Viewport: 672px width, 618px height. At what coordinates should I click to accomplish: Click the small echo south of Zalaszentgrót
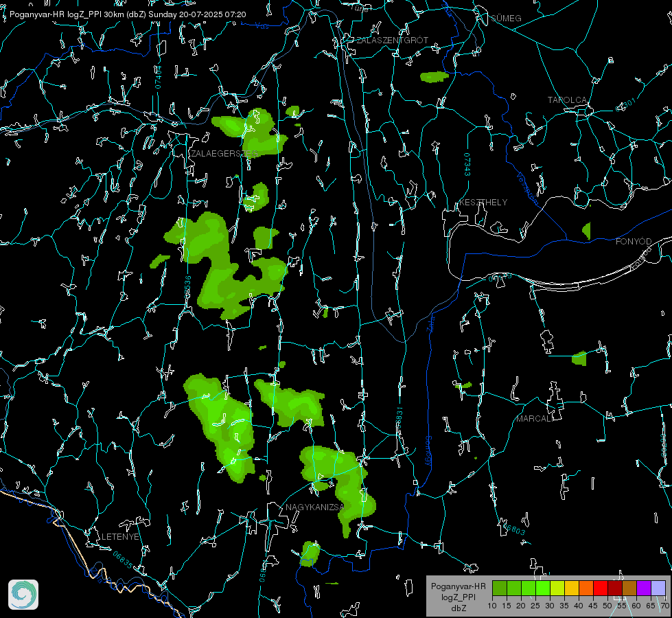coord(434,77)
